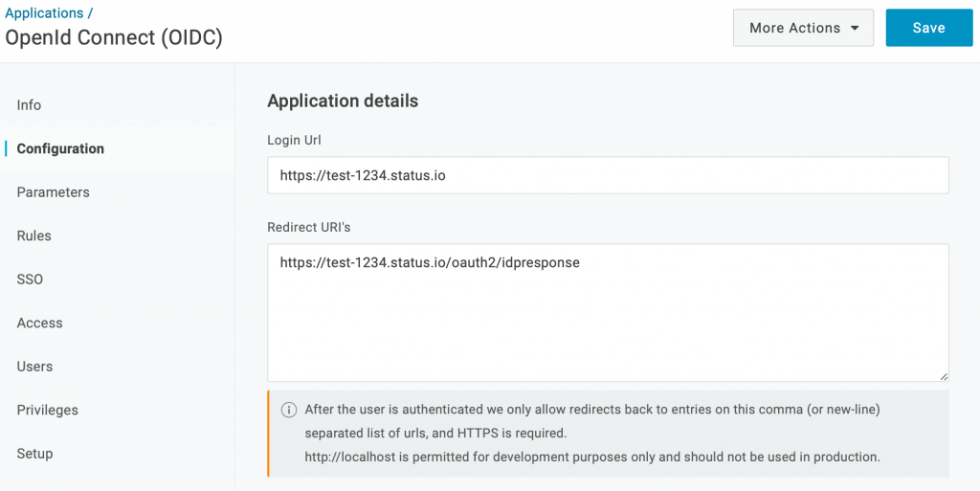The height and width of the screenshot is (491, 980).
Task: Select the Configuration sidebar item
Action: pos(60,148)
